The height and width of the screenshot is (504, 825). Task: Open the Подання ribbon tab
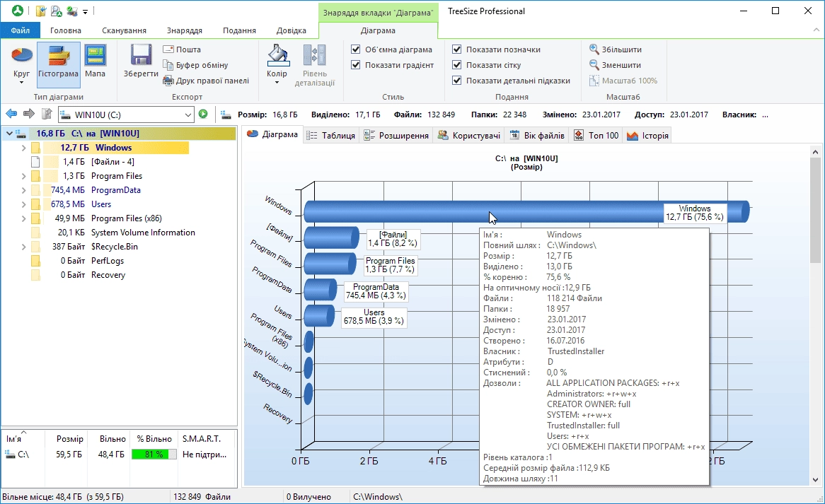pyautogui.click(x=239, y=30)
